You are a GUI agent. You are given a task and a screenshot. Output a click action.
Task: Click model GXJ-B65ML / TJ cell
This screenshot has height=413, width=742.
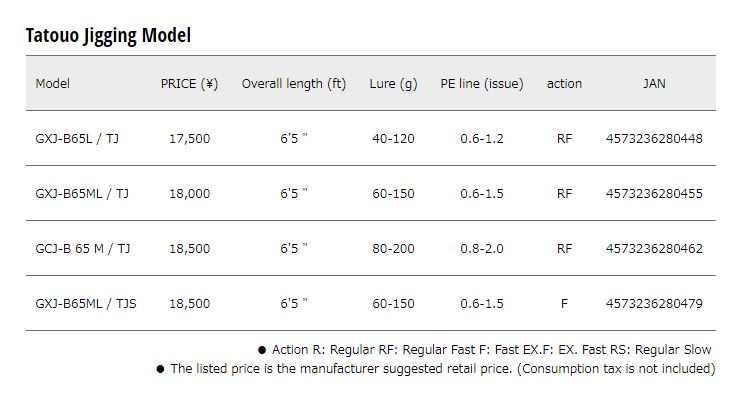point(82,194)
